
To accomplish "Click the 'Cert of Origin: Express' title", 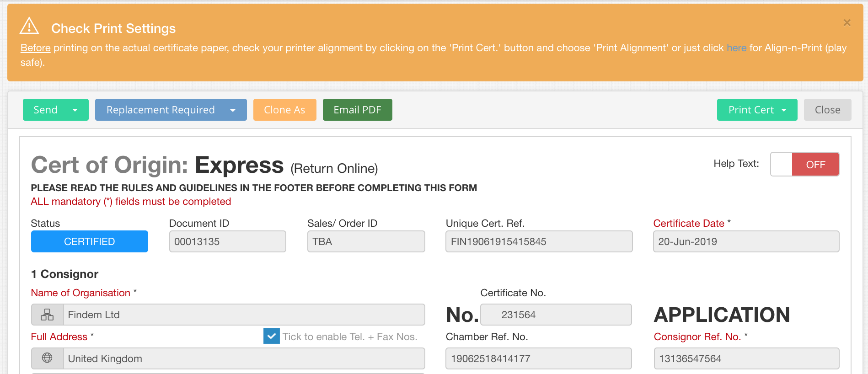I will pyautogui.click(x=157, y=165).
